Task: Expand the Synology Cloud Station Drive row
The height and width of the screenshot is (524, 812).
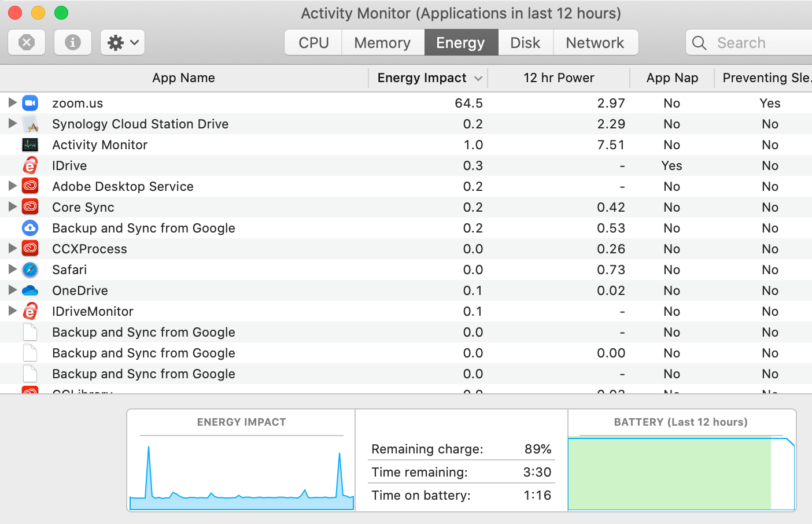Action: tap(12, 123)
